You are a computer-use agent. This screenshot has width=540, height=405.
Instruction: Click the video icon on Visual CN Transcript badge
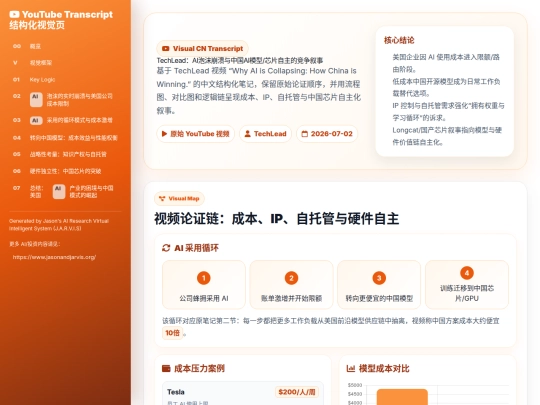[x=166, y=49]
